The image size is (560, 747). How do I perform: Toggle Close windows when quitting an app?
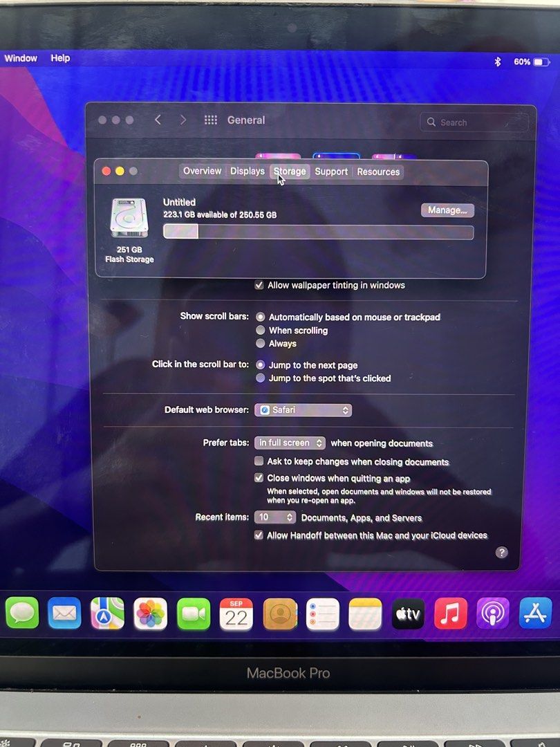click(x=259, y=477)
